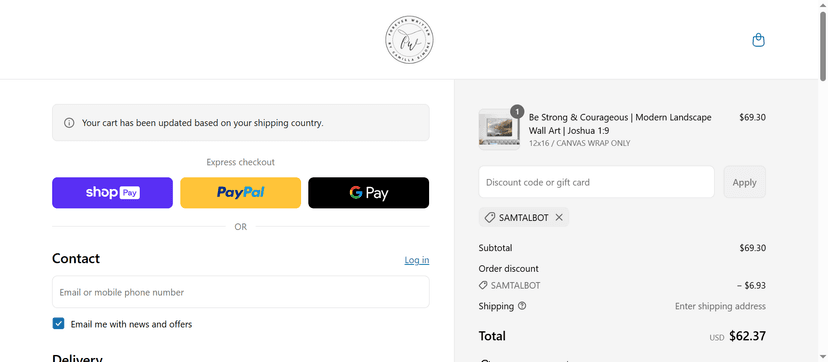
Task: Click the item quantity badge on product
Action: click(x=517, y=111)
